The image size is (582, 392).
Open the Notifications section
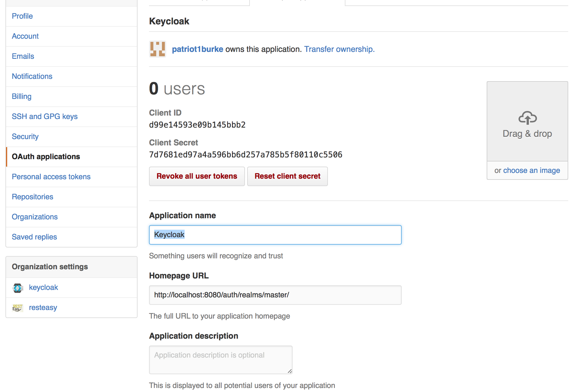(x=32, y=76)
